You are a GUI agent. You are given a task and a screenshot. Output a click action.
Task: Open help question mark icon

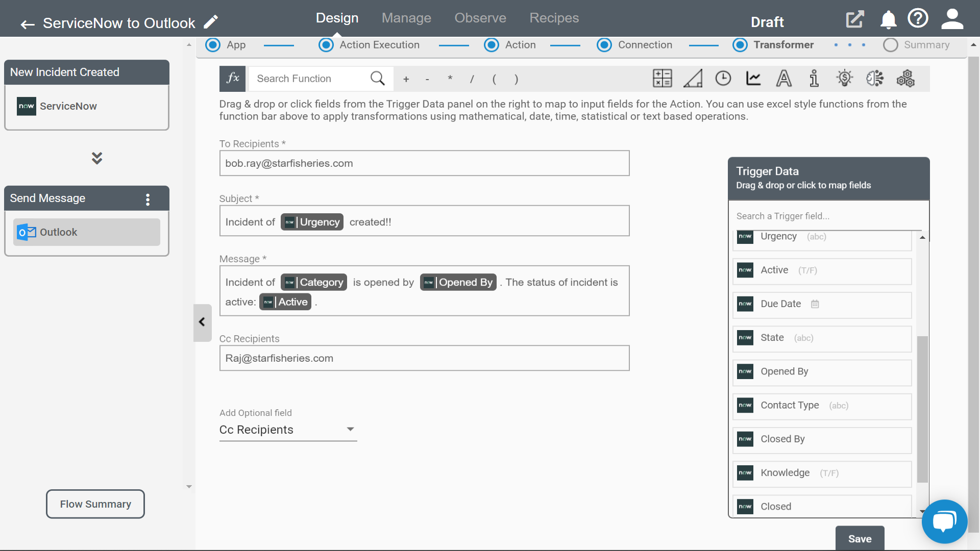(x=918, y=18)
